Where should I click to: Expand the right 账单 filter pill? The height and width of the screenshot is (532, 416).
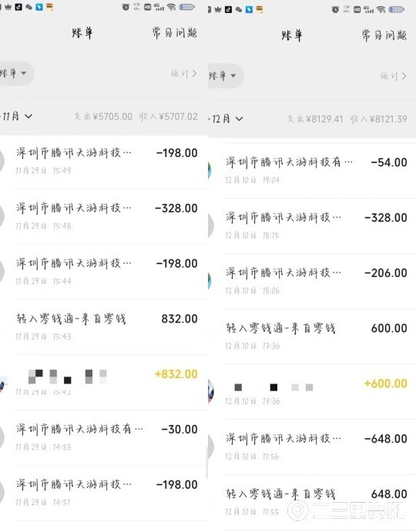click(225, 75)
